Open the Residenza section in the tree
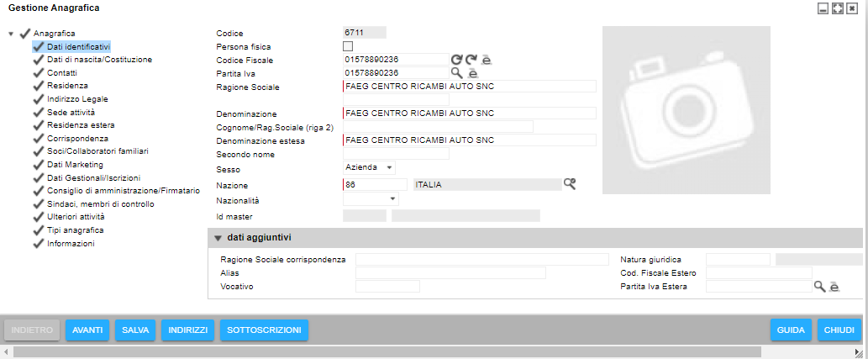868x359 pixels. click(x=67, y=86)
